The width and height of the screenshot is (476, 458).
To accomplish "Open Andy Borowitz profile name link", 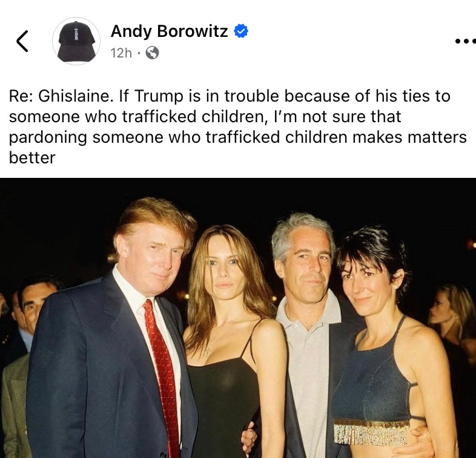I will pyautogui.click(x=169, y=31).
